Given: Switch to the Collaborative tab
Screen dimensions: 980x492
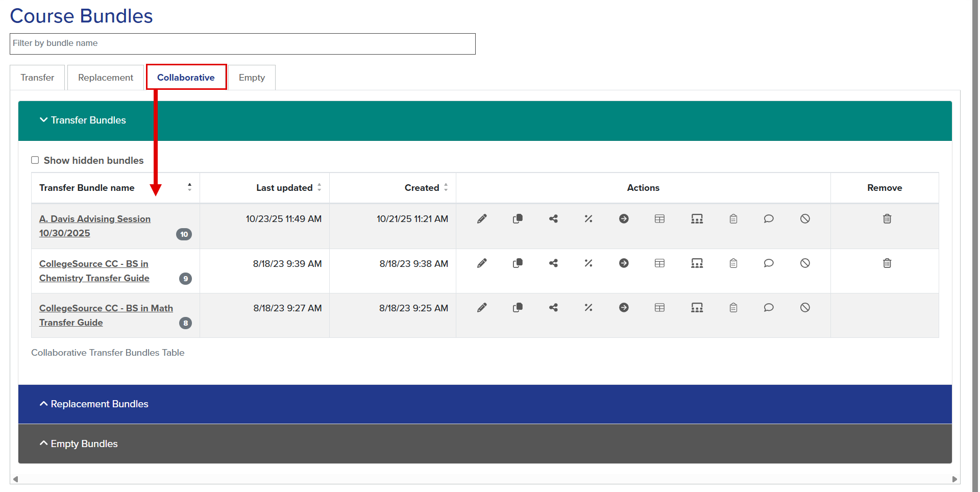Looking at the screenshot, I should point(186,77).
